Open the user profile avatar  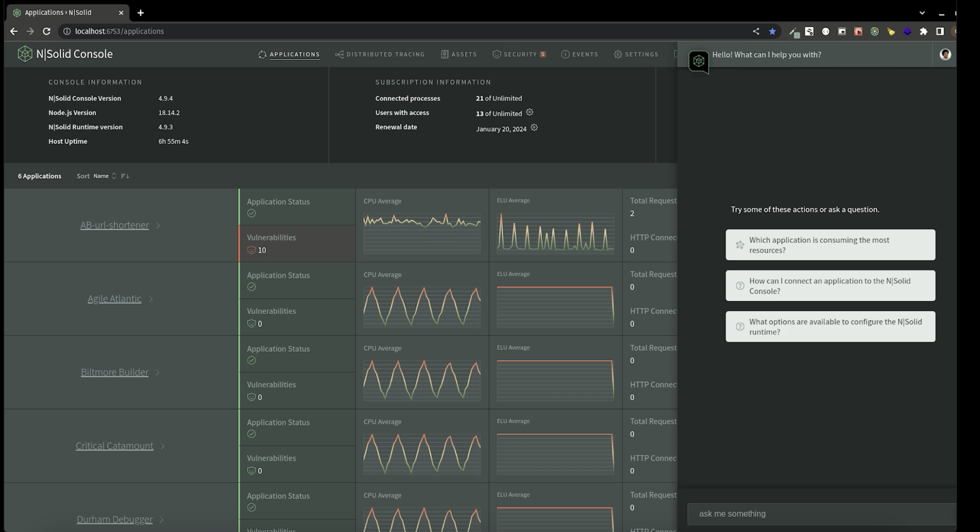click(x=945, y=54)
